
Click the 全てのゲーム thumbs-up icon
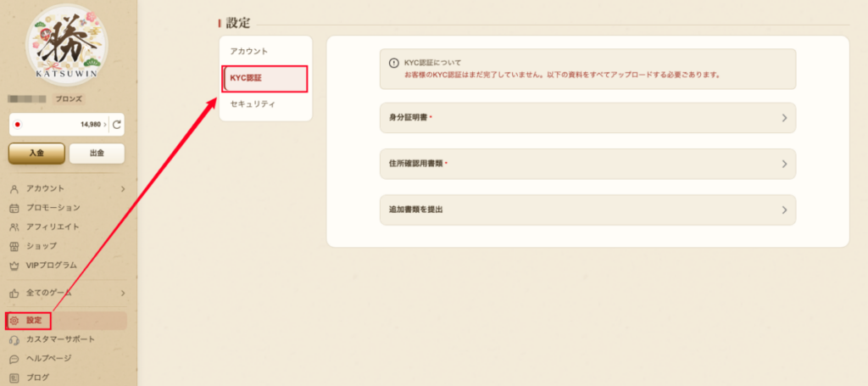14,293
